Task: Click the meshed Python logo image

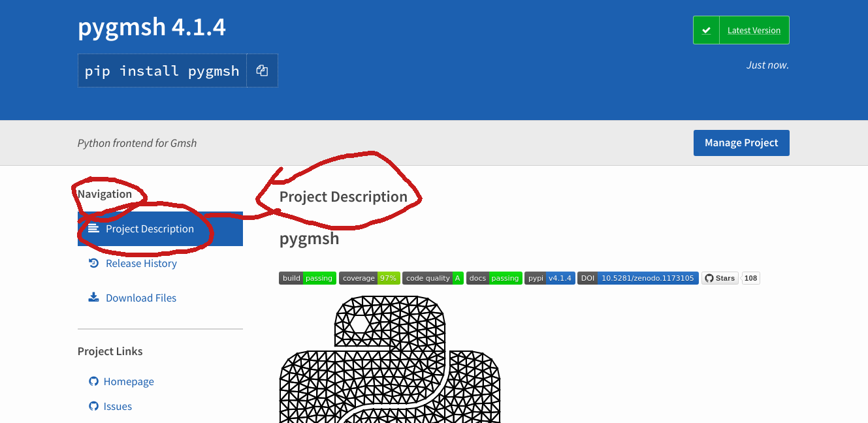Action: [390, 359]
